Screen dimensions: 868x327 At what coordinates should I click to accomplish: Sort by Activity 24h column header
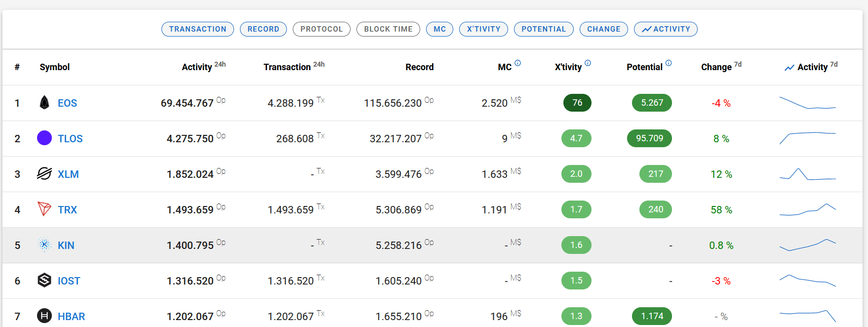pos(197,67)
